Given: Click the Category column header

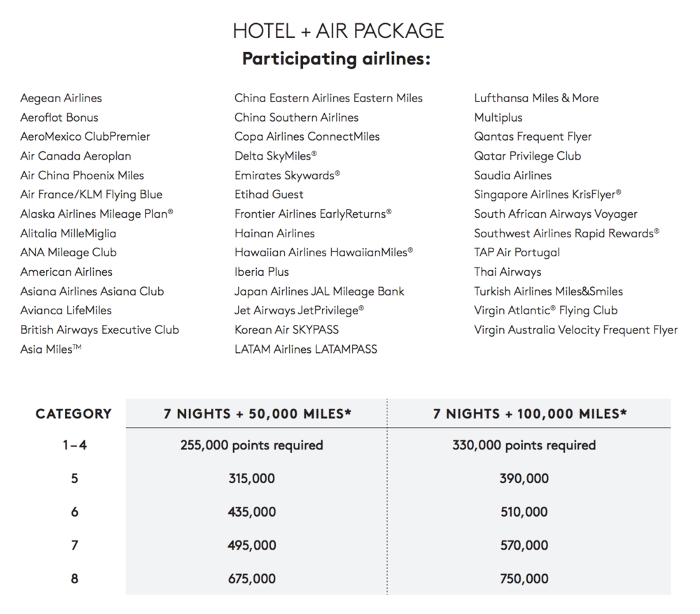Looking at the screenshot, I should coord(73,414).
